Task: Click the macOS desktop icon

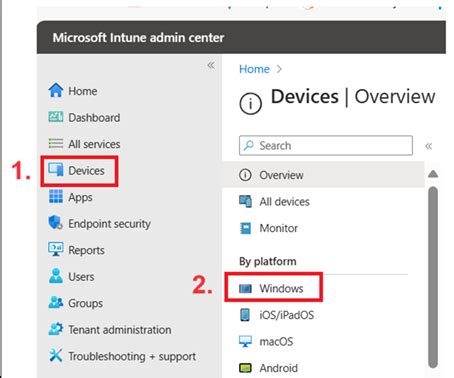Action: (246, 341)
